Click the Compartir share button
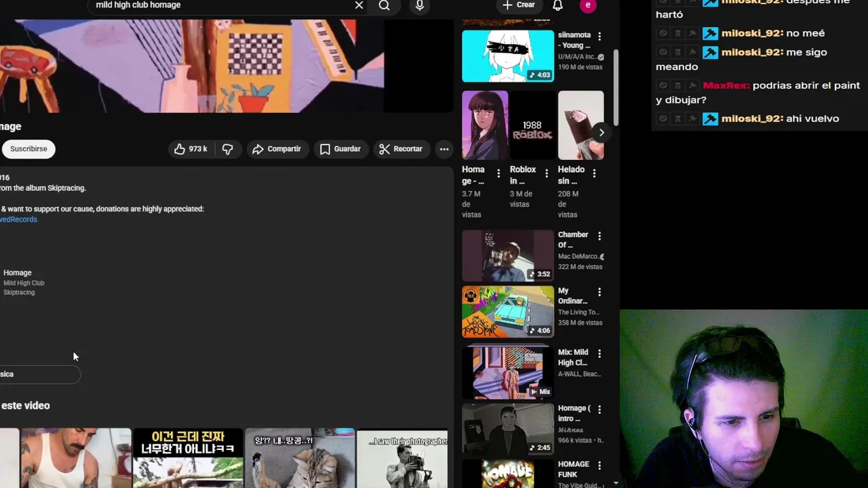The width and height of the screenshot is (868, 488). point(277,149)
